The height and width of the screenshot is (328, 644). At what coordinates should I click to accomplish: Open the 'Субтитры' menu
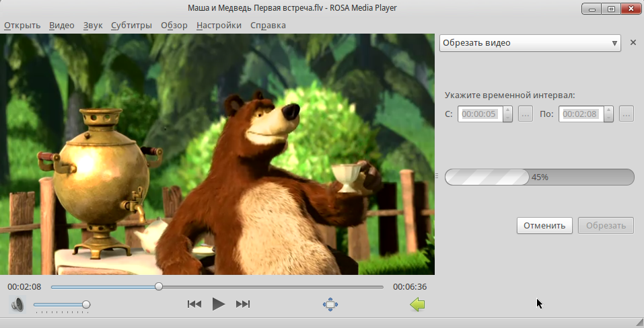pyautogui.click(x=132, y=26)
